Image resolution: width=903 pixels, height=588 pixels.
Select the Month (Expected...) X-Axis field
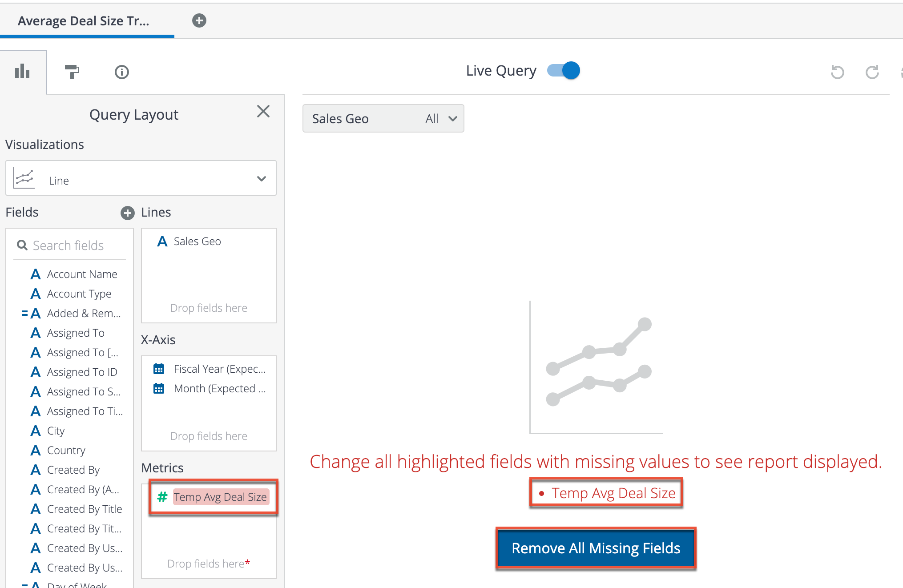[219, 389]
